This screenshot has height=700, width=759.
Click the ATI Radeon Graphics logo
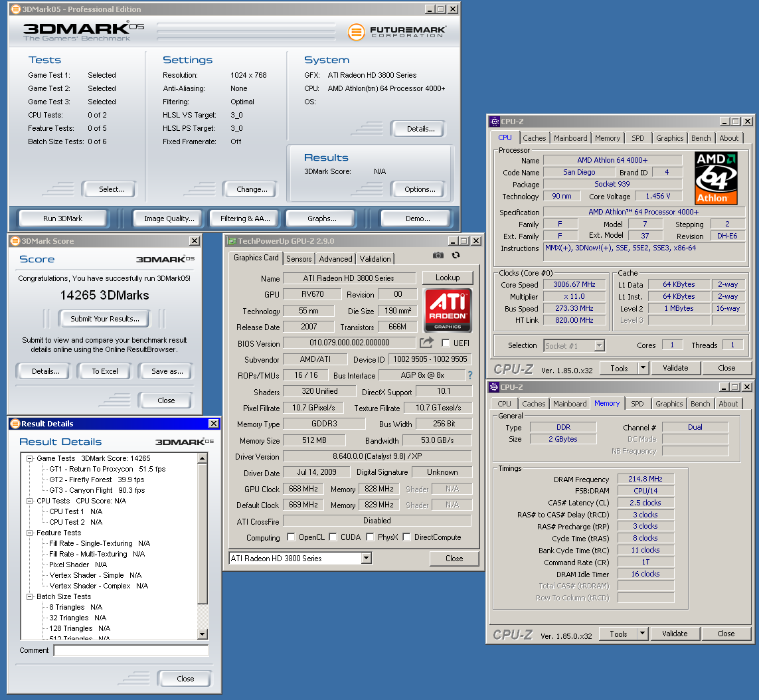448,310
